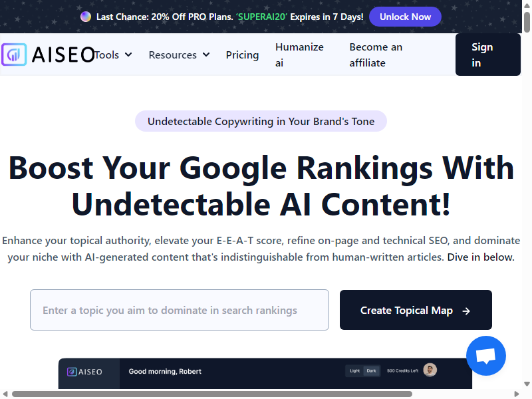Click the scroll left arrow
This screenshot has height=399, width=532.
[5, 394]
